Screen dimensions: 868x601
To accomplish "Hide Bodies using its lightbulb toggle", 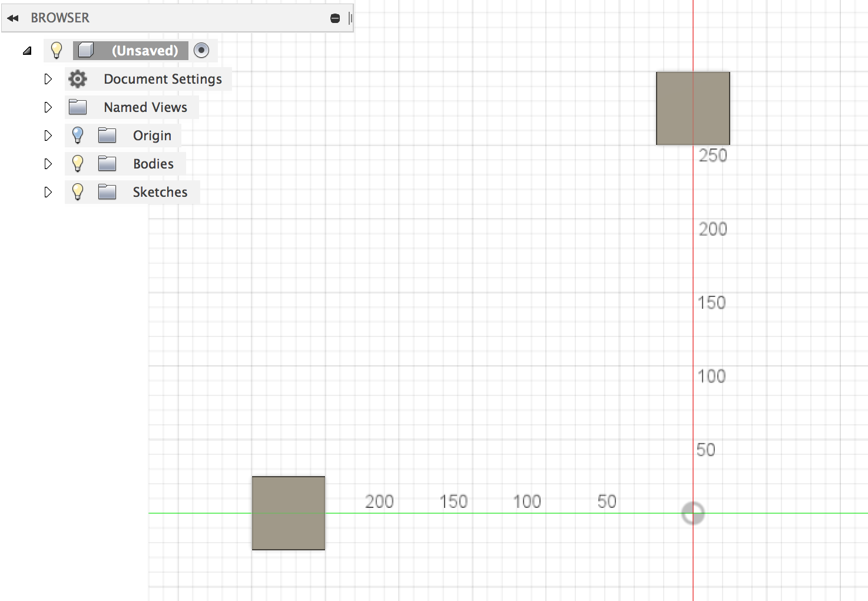I will pyautogui.click(x=77, y=164).
